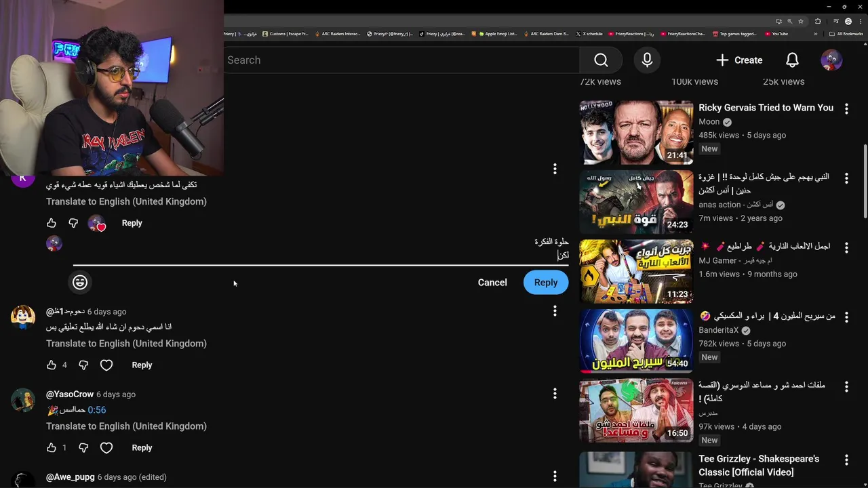The height and width of the screenshot is (488, 868).
Task: Open the menu for the 16:50 video
Action: [846, 386]
